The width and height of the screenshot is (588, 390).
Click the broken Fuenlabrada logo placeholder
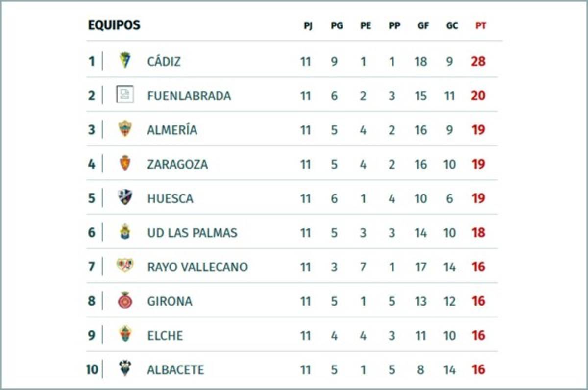(x=125, y=94)
